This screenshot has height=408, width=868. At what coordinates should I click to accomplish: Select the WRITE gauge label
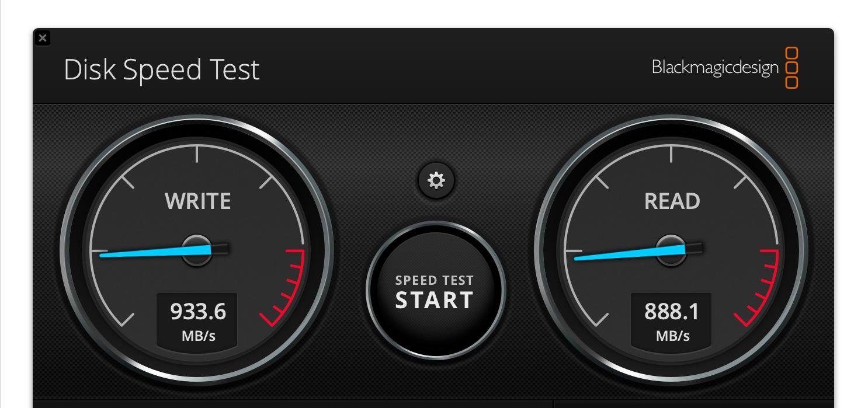pyautogui.click(x=197, y=201)
